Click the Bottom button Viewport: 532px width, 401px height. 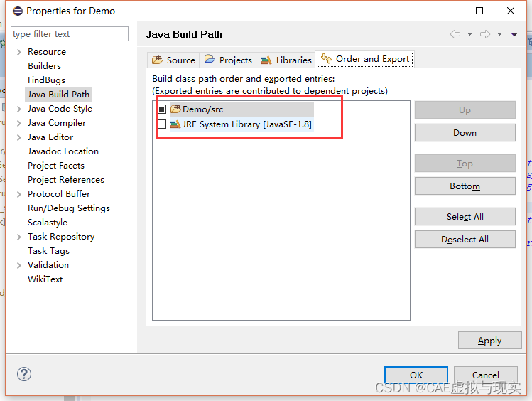(x=465, y=186)
